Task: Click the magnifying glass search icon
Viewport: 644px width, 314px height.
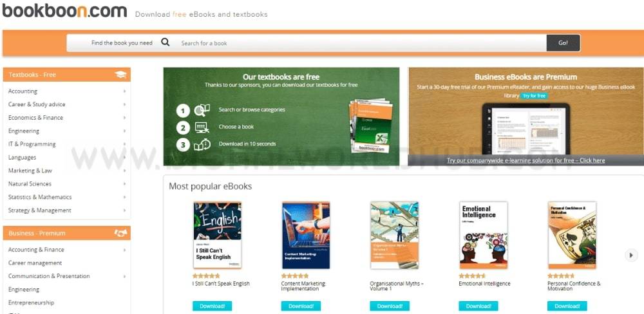Action: [165, 42]
